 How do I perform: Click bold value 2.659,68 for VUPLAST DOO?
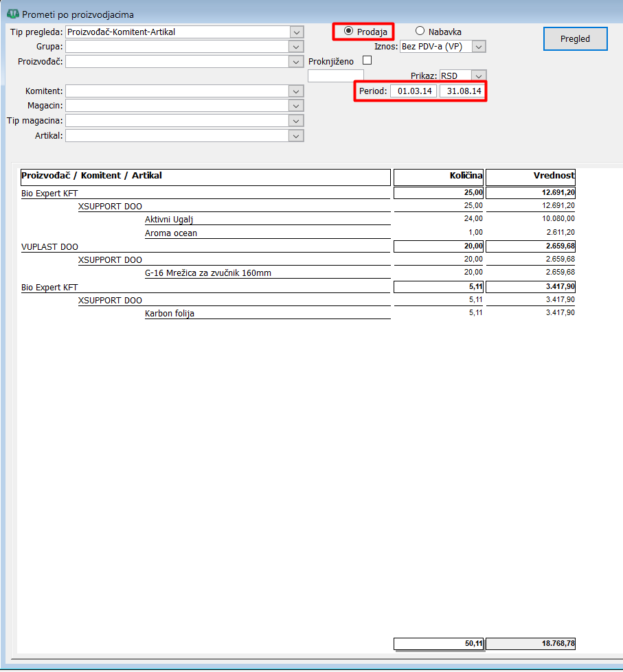point(530,246)
